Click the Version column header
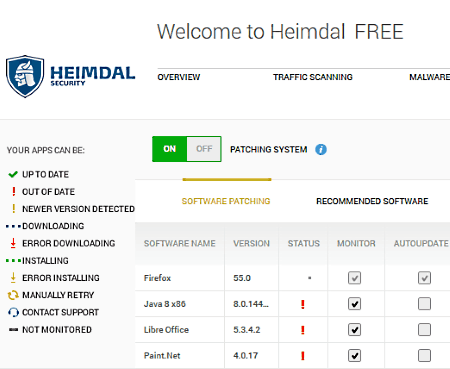The width and height of the screenshot is (450, 369). pyautogui.click(x=251, y=243)
